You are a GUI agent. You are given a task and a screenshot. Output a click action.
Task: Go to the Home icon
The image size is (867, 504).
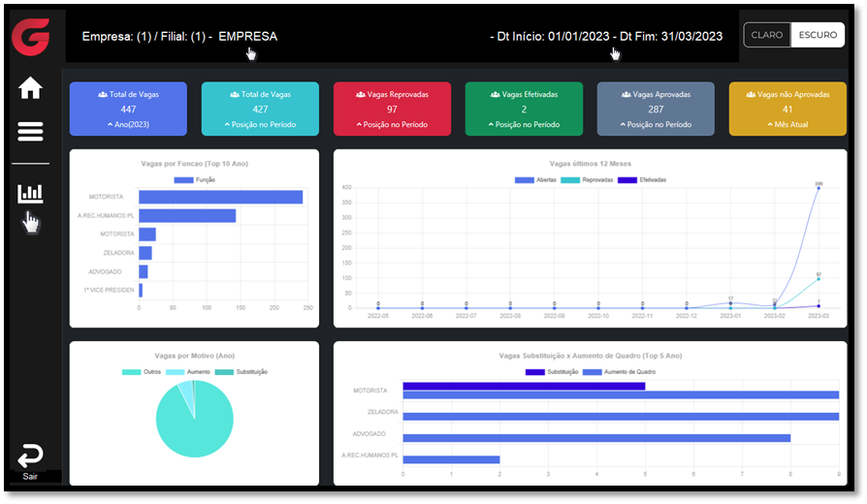tap(30, 88)
